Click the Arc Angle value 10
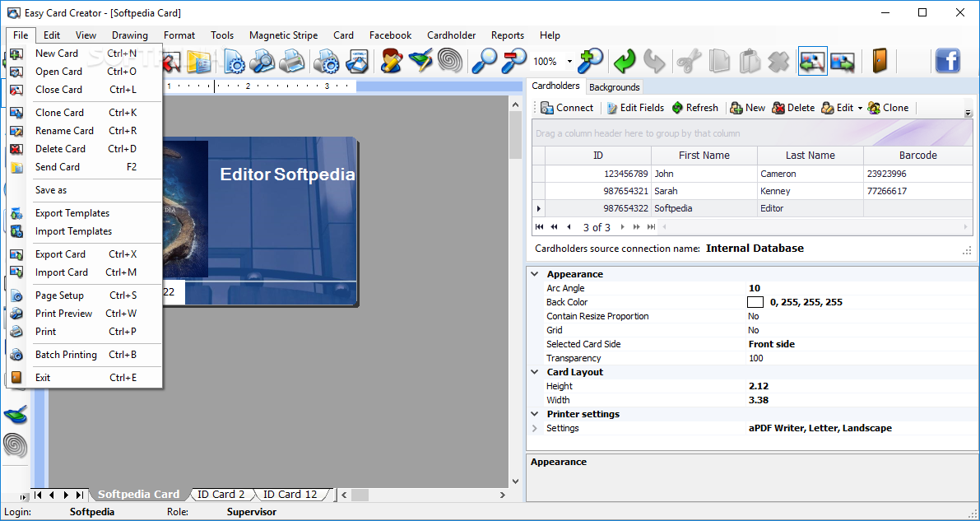Viewport: 980px width, 521px height. 755,288
